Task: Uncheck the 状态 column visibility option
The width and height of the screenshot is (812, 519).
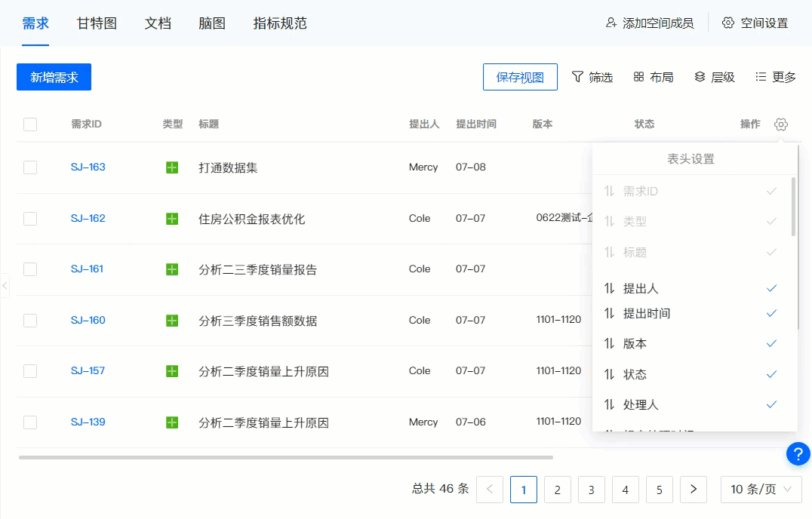Action: pos(771,374)
